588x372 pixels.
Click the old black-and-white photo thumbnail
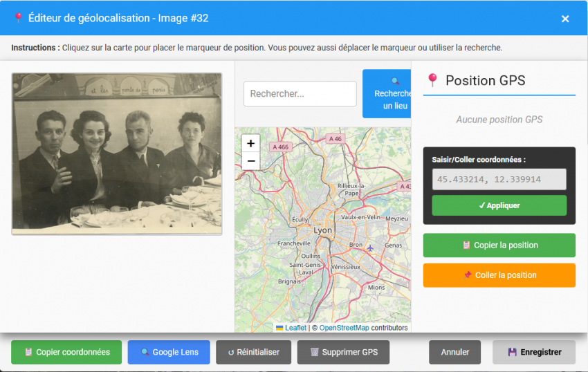(117, 154)
